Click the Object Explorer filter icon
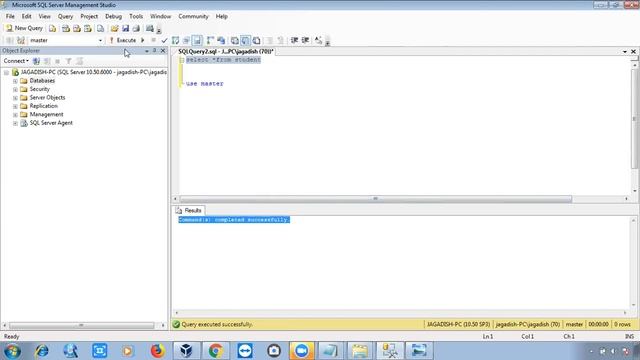The height and width of the screenshot is (360, 640). coord(69,61)
